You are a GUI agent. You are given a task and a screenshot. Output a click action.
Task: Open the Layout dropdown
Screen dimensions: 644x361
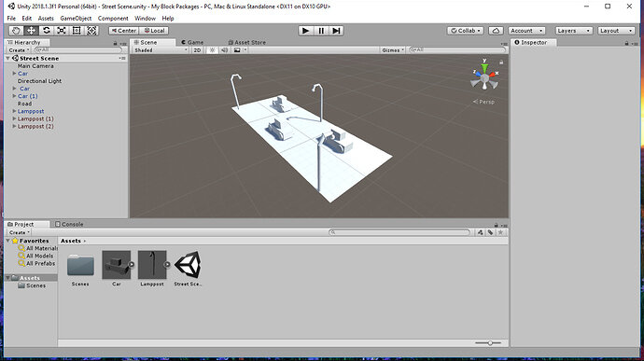coord(616,31)
